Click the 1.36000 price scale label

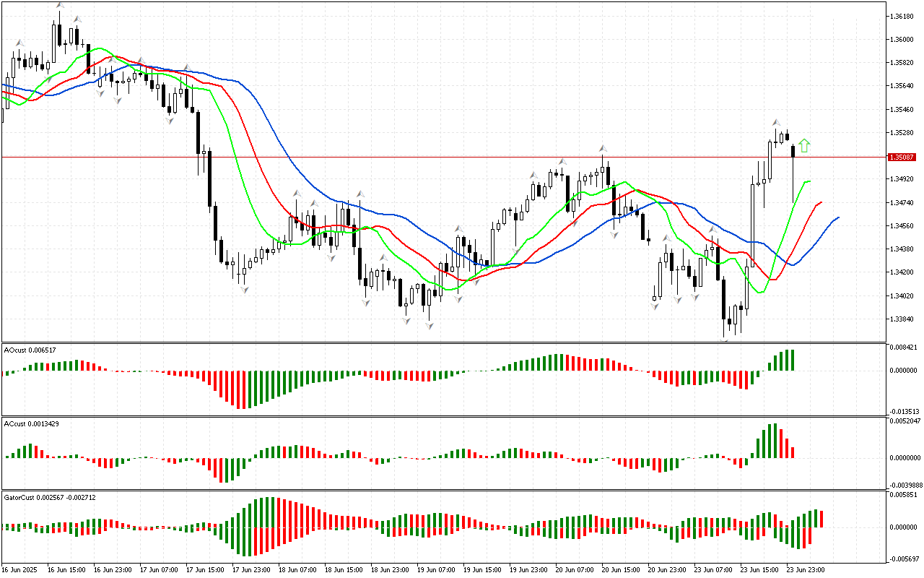click(903, 40)
